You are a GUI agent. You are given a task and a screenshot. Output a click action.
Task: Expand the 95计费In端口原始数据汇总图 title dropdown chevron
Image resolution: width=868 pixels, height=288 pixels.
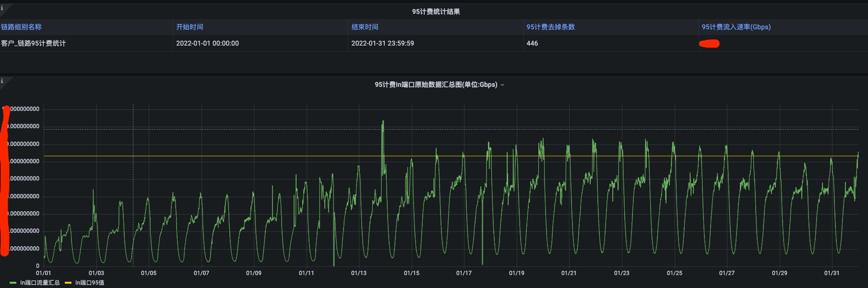click(502, 85)
